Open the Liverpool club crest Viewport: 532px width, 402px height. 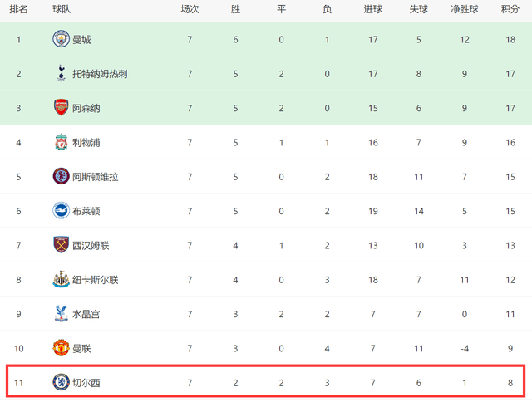[x=61, y=142]
